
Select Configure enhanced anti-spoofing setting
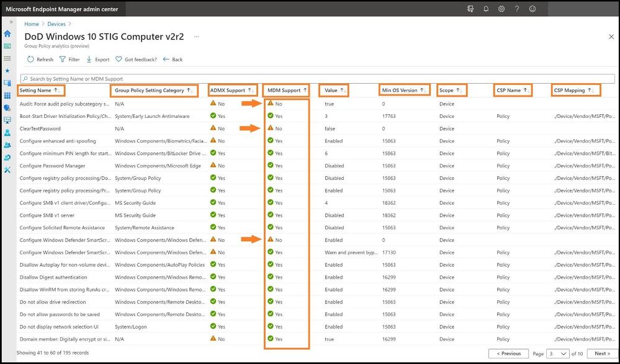(x=58, y=141)
